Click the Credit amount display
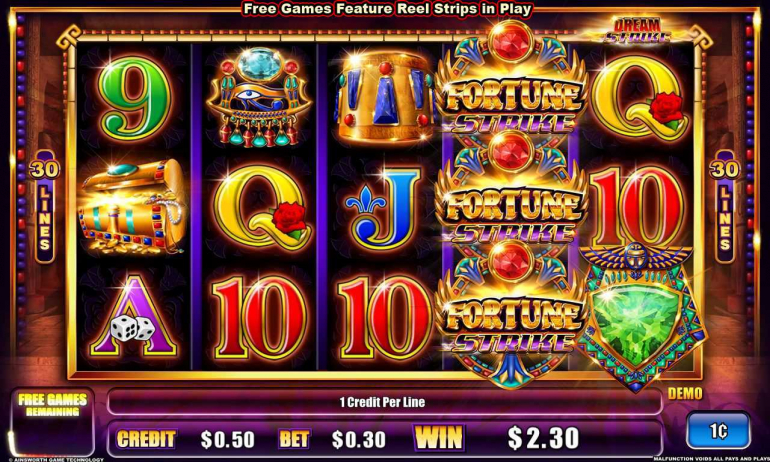The image size is (770, 462). click(227, 439)
